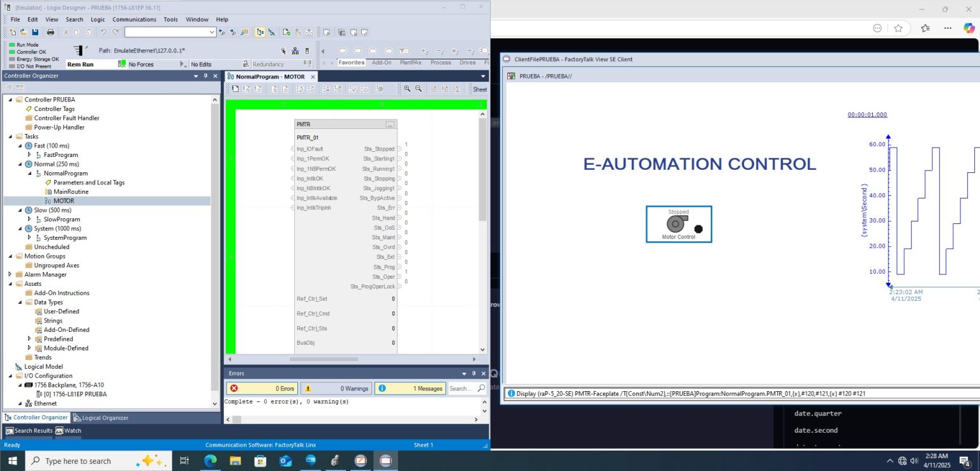Zoom out on the FBD sheet
The width and height of the screenshot is (980, 471).
[x=419, y=89]
